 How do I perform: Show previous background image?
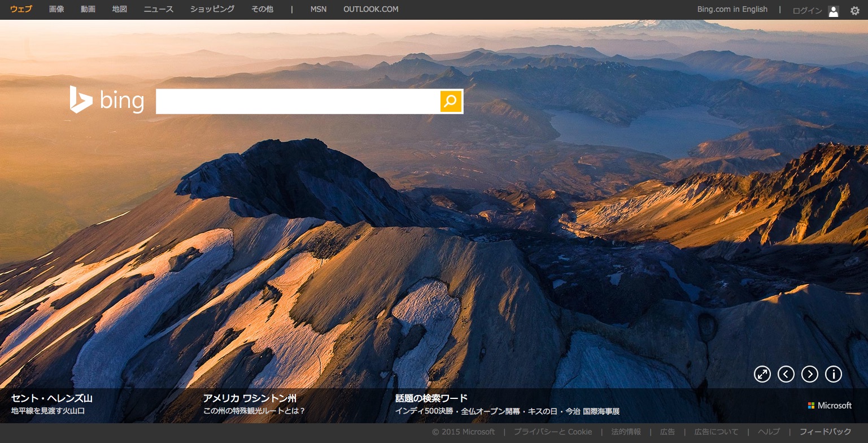[x=786, y=374]
